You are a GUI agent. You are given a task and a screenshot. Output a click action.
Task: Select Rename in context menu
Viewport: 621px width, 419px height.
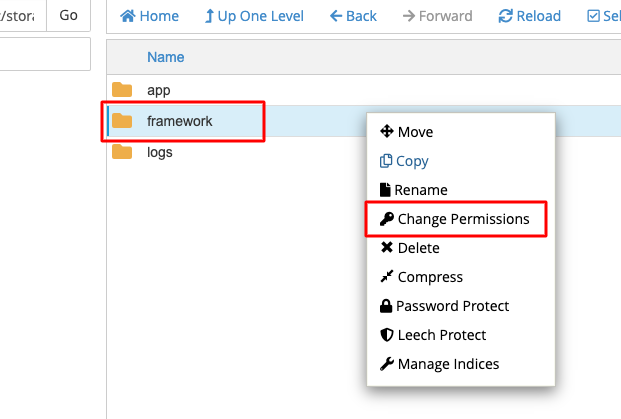420,190
